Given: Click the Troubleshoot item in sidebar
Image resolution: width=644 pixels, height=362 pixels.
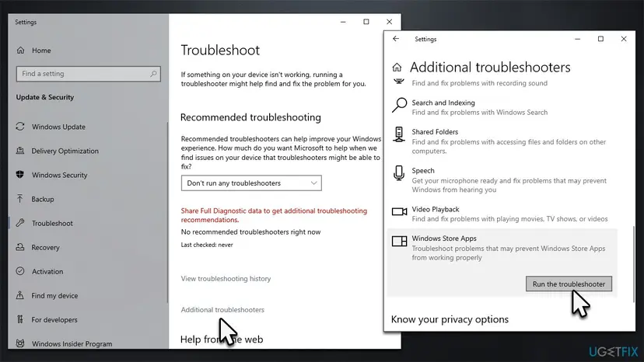Looking at the screenshot, I should click(x=52, y=223).
